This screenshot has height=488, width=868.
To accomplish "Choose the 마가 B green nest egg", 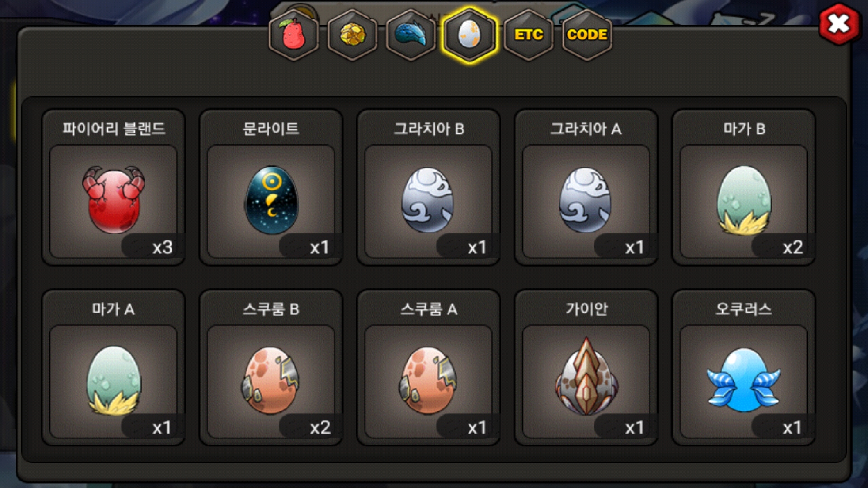I will (x=744, y=201).
